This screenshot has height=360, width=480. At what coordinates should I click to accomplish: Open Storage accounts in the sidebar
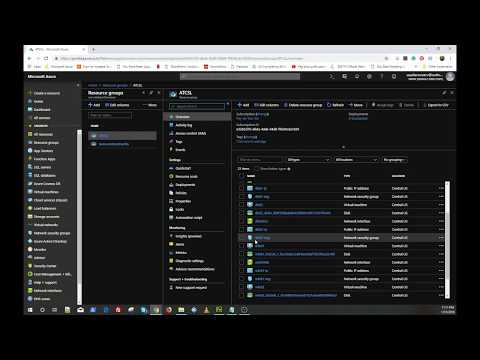[43, 217]
